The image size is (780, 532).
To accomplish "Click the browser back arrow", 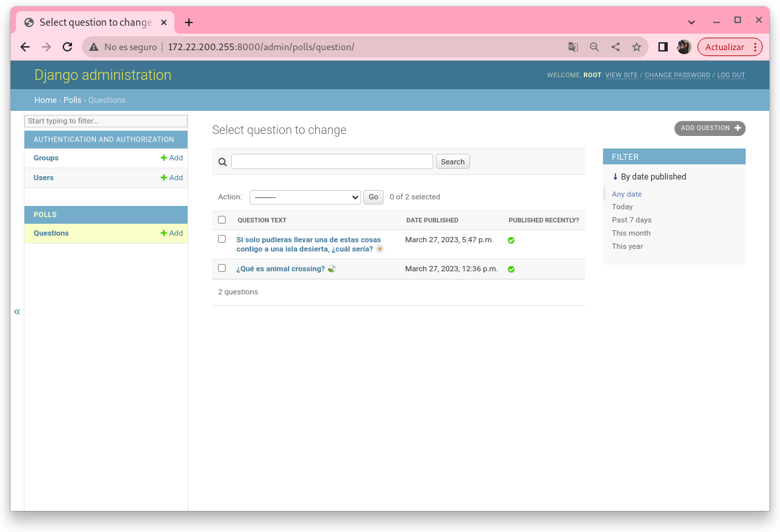I will coord(25,47).
